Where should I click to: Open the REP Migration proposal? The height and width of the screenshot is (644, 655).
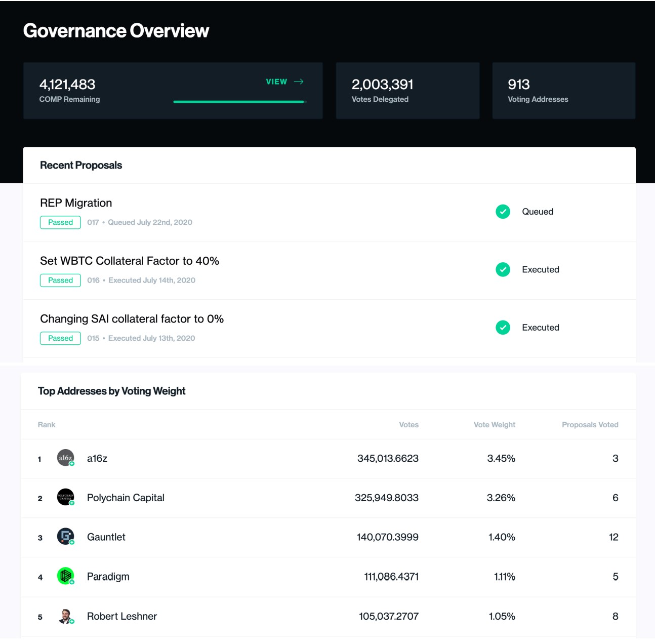76,203
